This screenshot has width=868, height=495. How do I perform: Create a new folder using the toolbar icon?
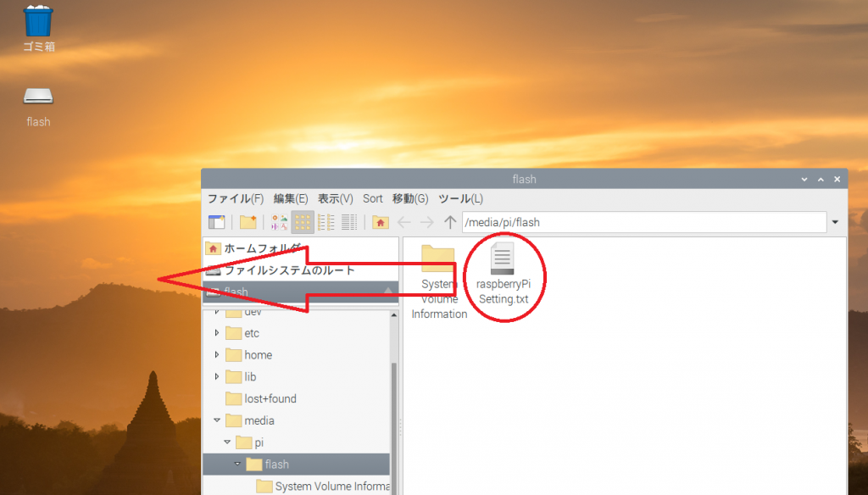[x=248, y=222]
